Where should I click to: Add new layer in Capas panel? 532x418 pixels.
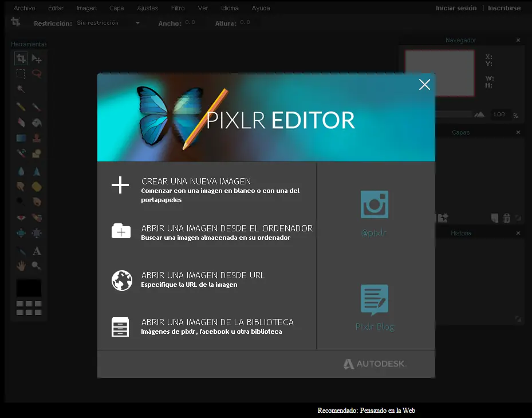(495, 218)
